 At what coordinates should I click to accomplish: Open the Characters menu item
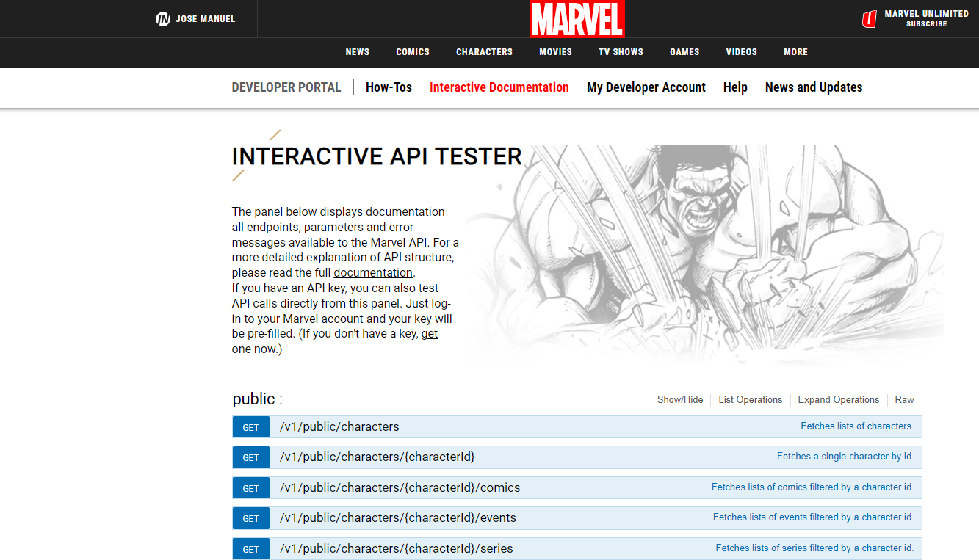click(x=484, y=52)
